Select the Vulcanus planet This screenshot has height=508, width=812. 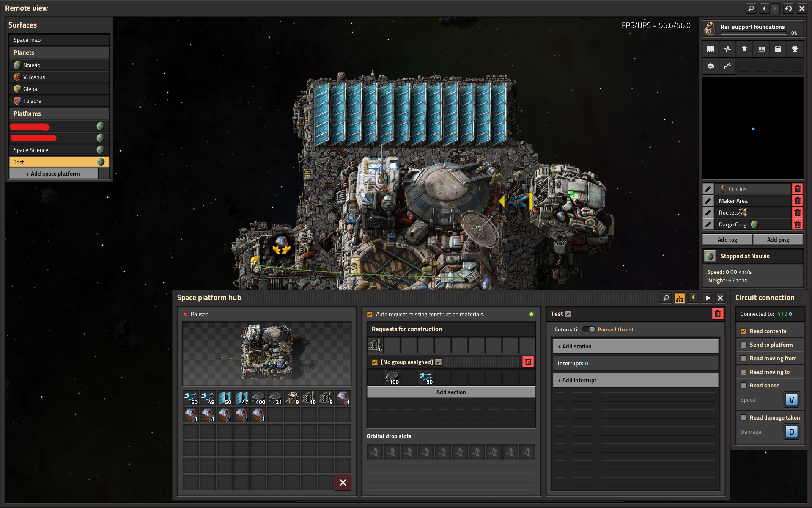pyautogui.click(x=59, y=77)
